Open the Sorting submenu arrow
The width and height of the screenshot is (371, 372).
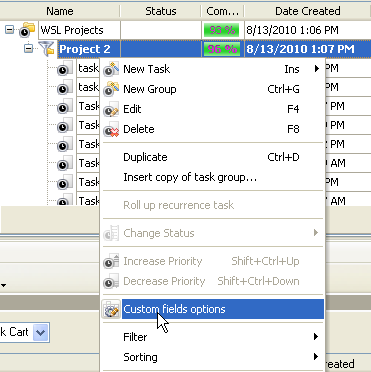[316, 357]
